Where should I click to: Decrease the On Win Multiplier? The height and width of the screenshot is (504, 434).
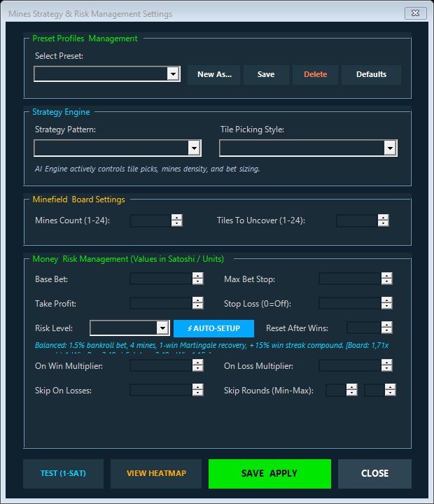197,368
